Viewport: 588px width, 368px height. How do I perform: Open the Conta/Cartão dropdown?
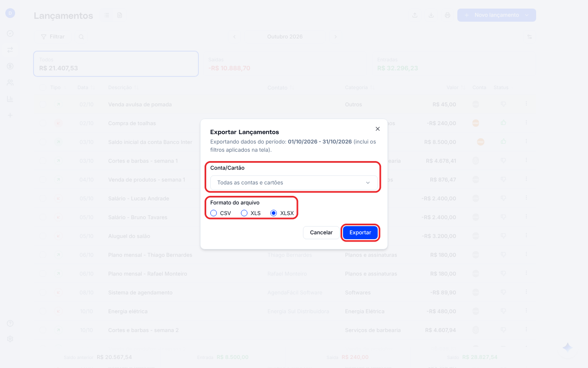tap(294, 183)
